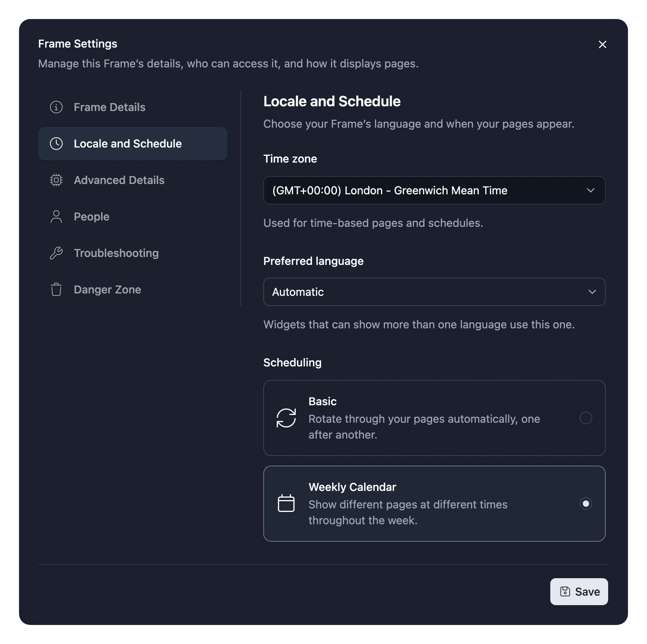Image resolution: width=647 pixels, height=644 pixels.
Task: Open the Danger Zone section
Action: coord(133,289)
